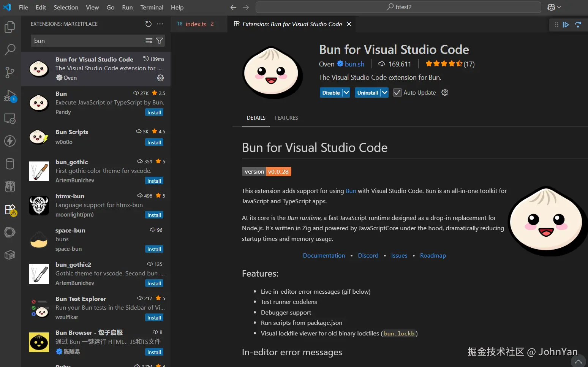Image resolution: width=588 pixels, height=367 pixels.
Task: Toggle the Auto Update checkbox
Action: tap(397, 93)
